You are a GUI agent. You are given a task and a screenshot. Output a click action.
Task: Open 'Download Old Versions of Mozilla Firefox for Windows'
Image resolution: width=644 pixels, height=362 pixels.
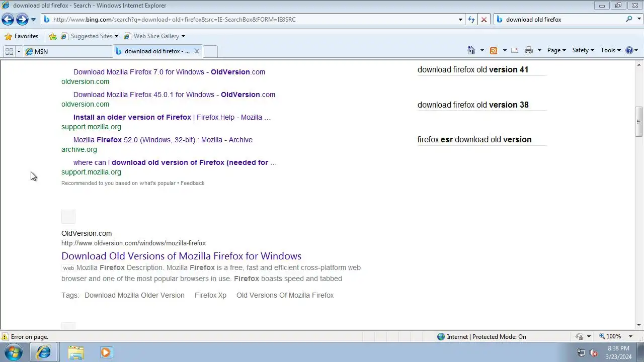[x=181, y=256]
